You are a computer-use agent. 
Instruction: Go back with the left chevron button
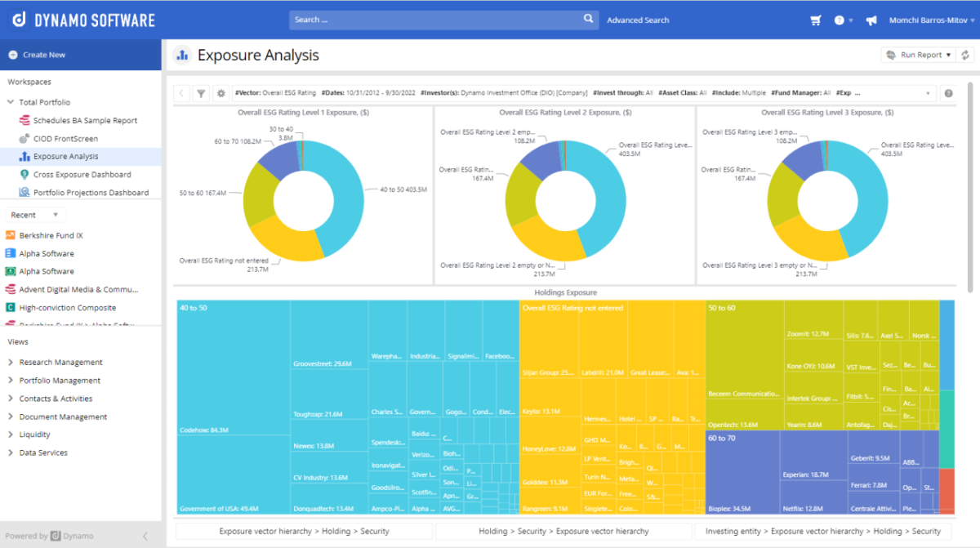tap(181, 93)
